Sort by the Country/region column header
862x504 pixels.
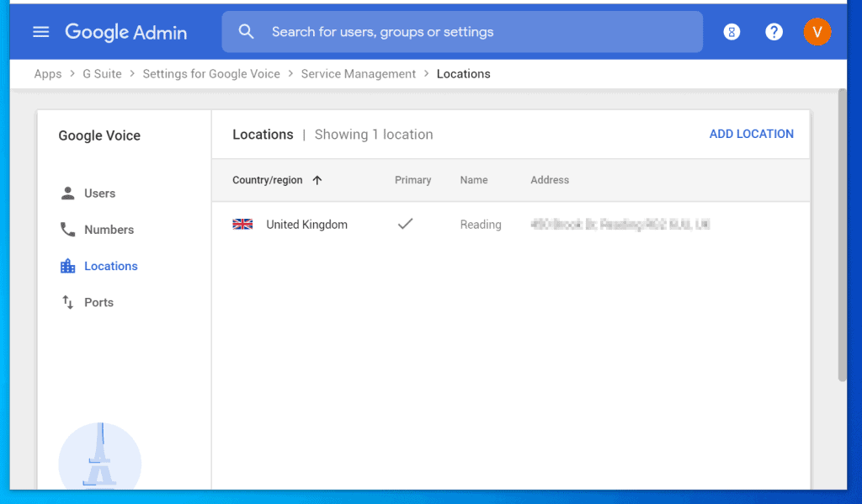point(267,180)
